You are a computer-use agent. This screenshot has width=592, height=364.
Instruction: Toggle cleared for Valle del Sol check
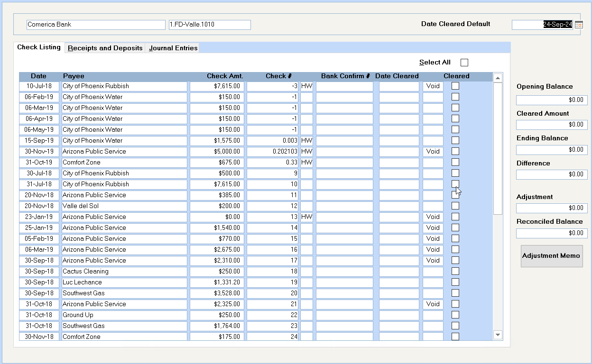[455, 206]
